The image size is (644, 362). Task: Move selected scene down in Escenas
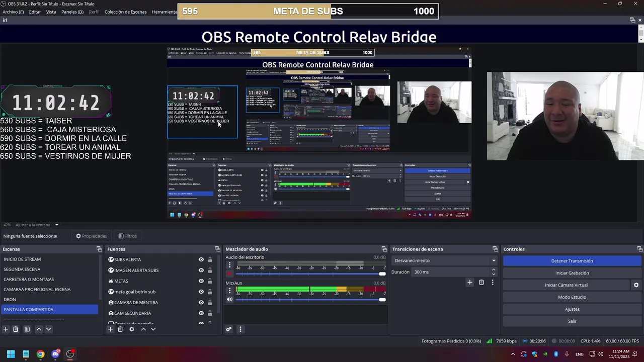[x=48, y=329]
